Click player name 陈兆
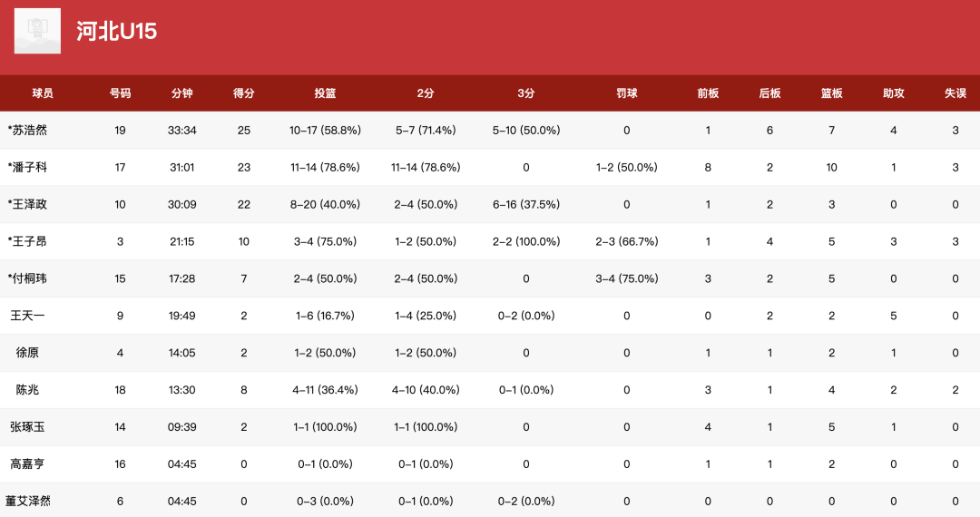The height and width of the screenshot is (517, 980). (28, 390)
